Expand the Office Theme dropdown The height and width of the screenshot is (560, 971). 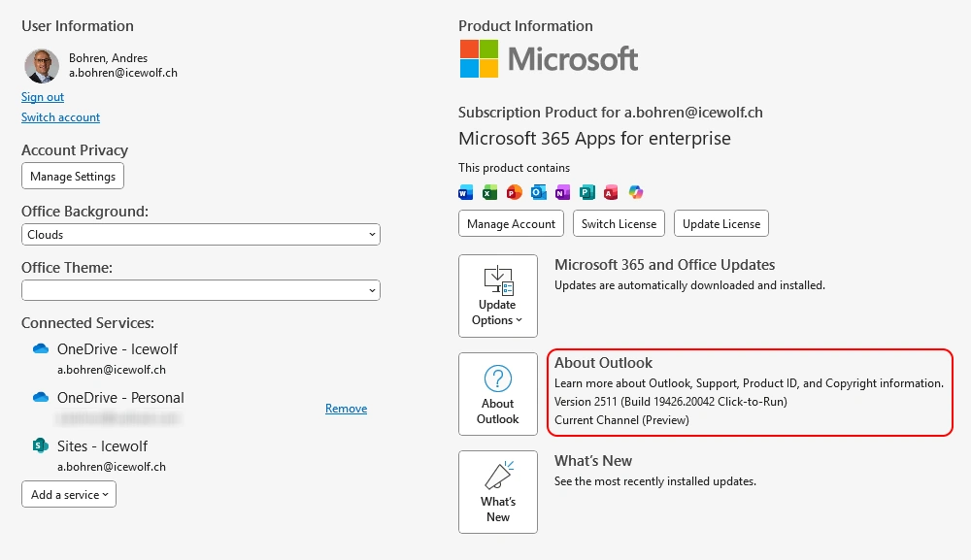pyautogui.click(x=201, y=290)
